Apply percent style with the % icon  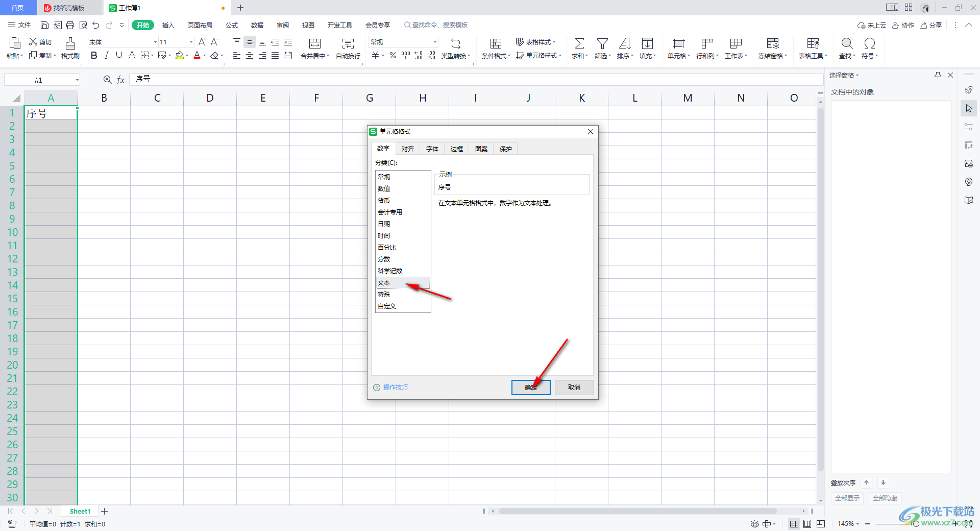(x=393, y=55)
